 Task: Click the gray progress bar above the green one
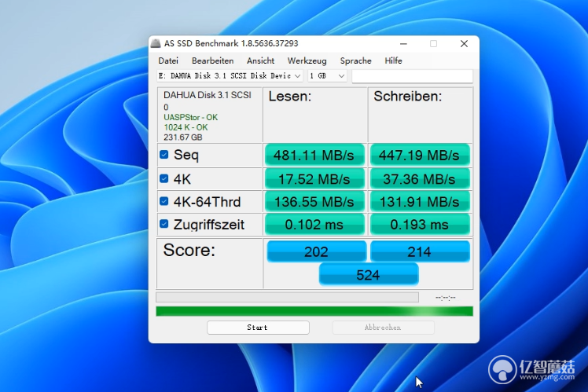(287, 297)
